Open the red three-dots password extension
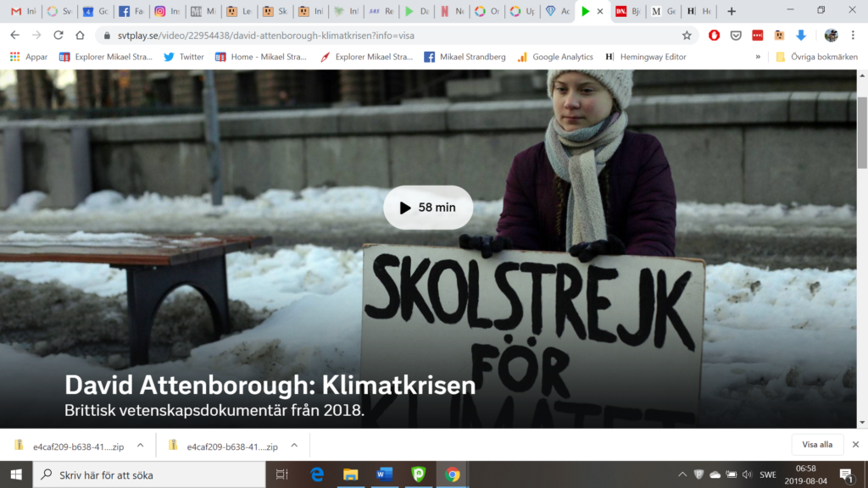This screenshot has height=488, width=868. pyautogui.click(x=757, y=36)
